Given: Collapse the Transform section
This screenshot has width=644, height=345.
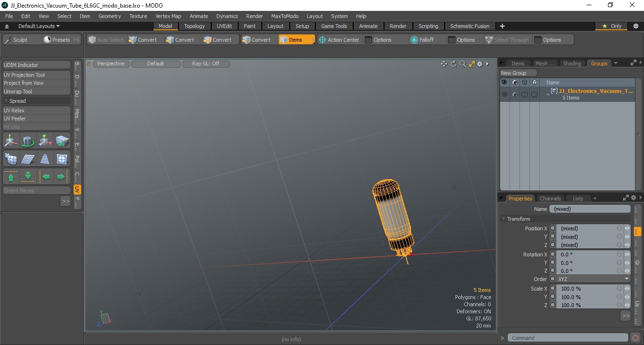Looking at the screenshot, I should click(503, 219).
